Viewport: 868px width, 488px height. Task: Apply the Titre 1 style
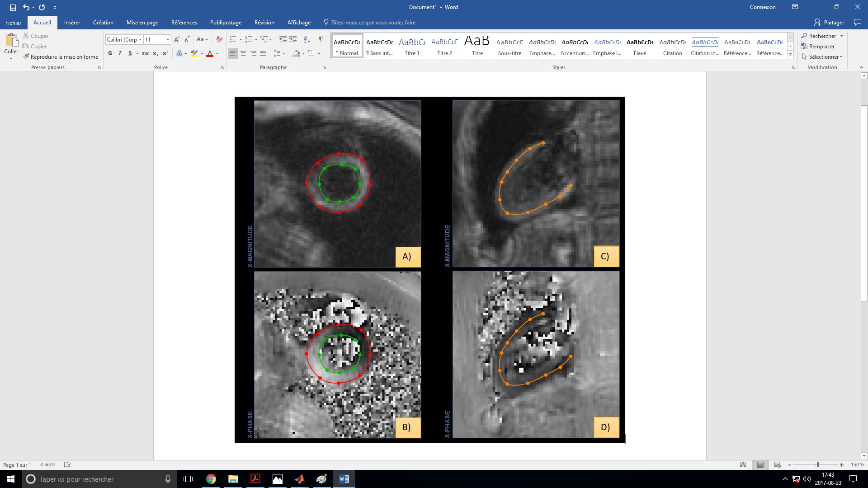coord(412,47)
